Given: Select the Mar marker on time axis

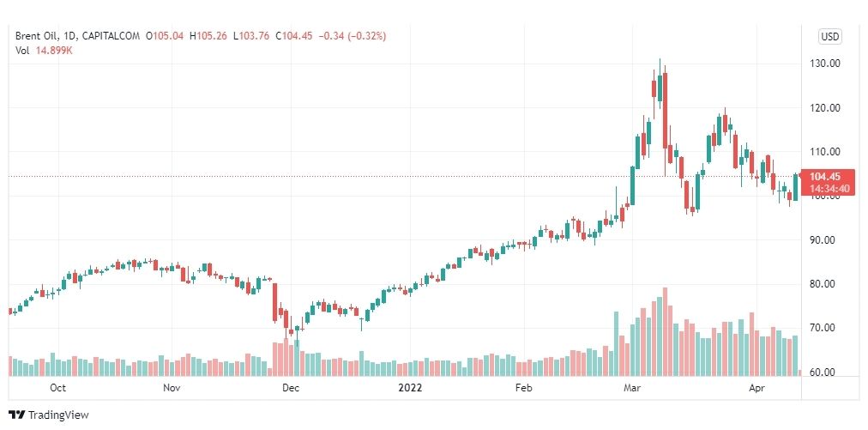Looking at the screenshot, I should [631, 388].
